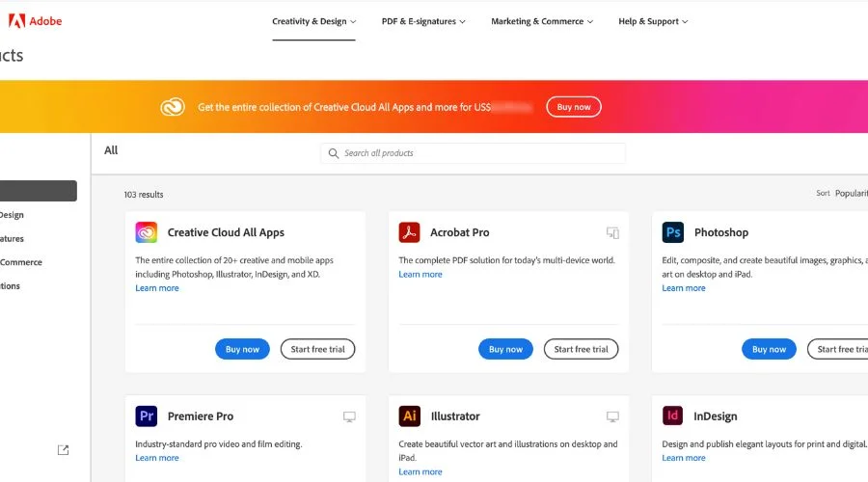868x482 pixels.
Task: Click the Creative Cloud All Apps icon
Action: pos(147,232)
